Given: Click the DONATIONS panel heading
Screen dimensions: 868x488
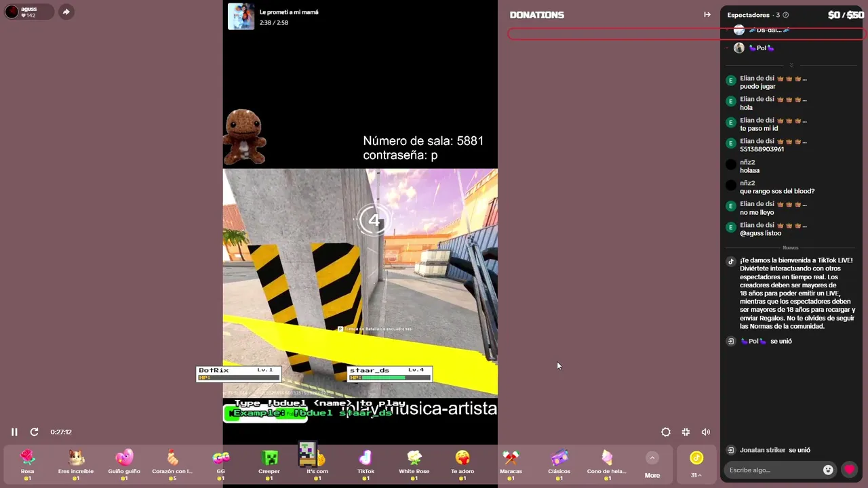Looking at the screenshot, I should pyautogui.click(x=536, y=15).
